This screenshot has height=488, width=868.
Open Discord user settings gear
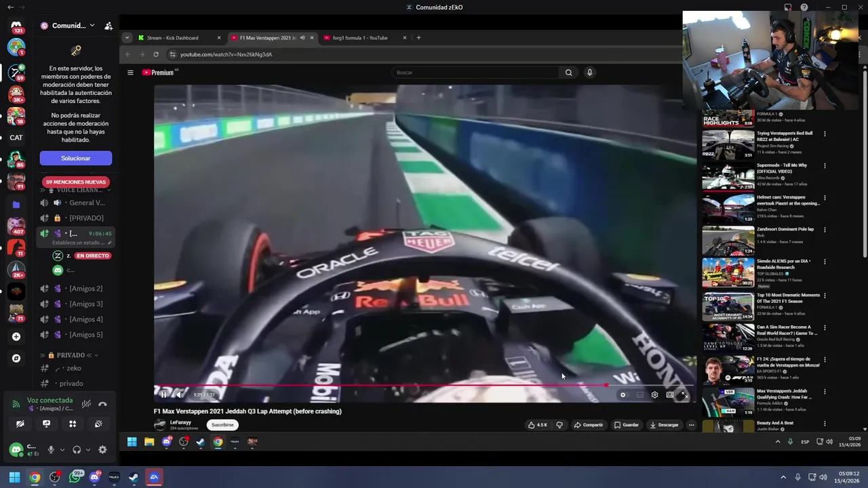click(102, 449)
